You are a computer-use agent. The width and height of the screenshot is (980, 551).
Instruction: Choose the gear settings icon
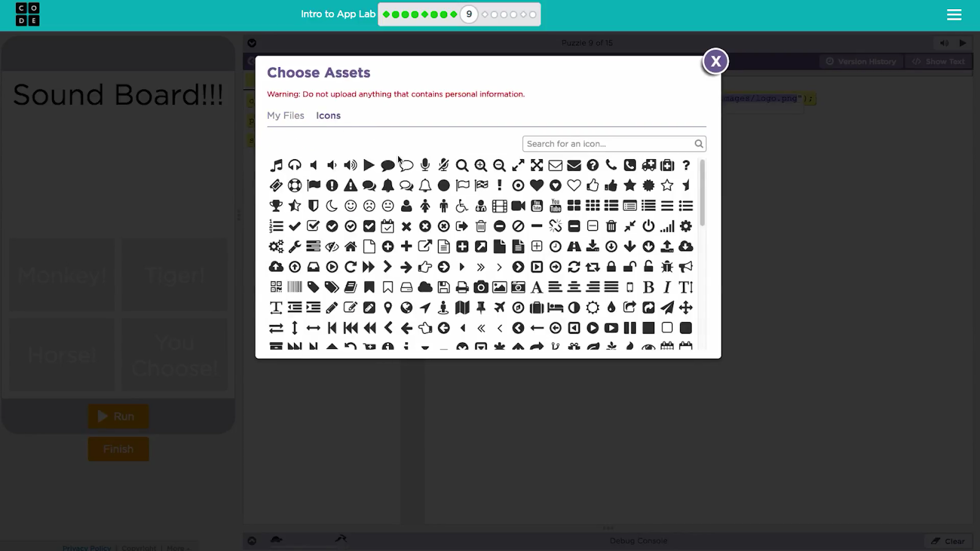pyautogui.click(x=686, y=226)
